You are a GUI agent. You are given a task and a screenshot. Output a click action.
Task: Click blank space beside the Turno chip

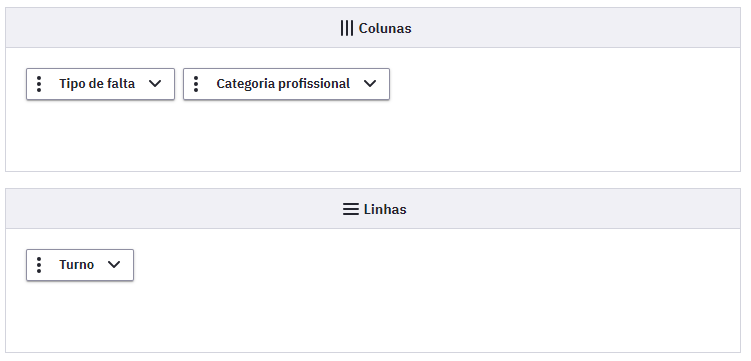coord(431,265)
